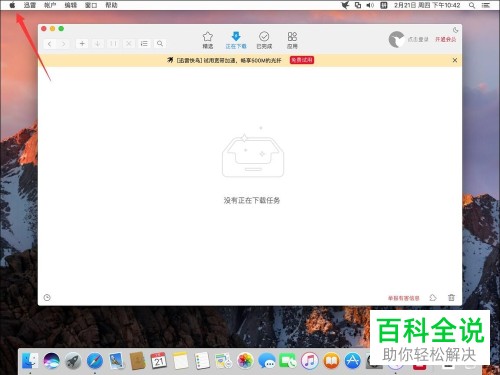The image size is (500, 375).
Task: Launch Siri from the Dock
Action: (x=52, y=360)
